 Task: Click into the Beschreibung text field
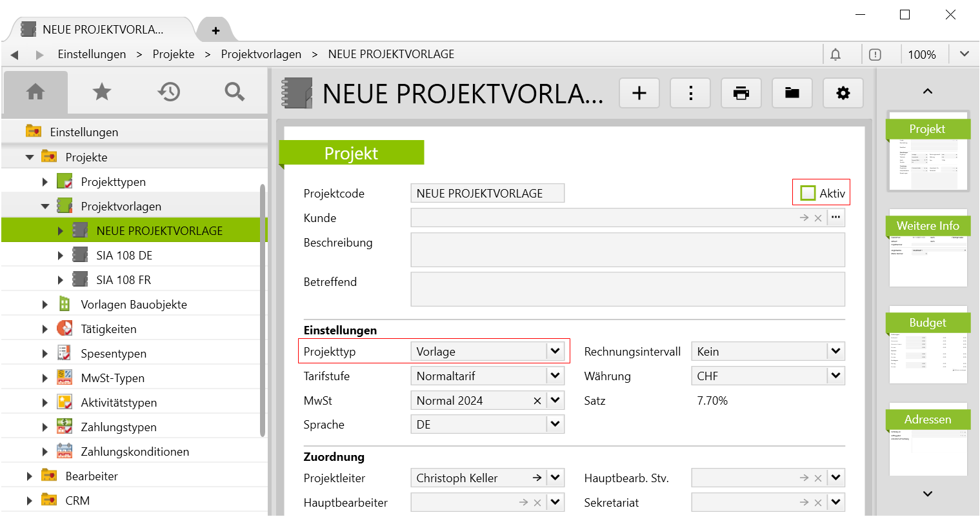pyautogui.click(x=627, y=250)
